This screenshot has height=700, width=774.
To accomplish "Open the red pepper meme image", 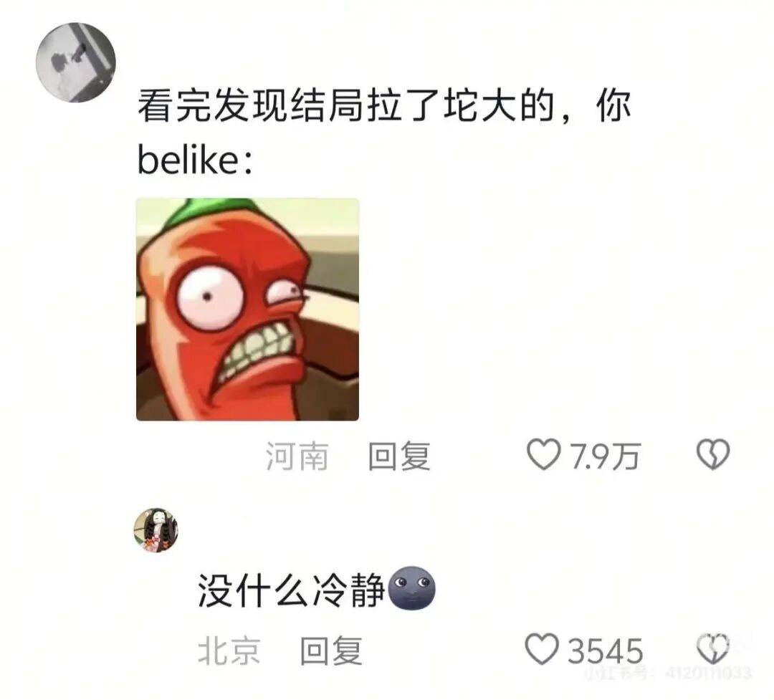I will [247, 310].
